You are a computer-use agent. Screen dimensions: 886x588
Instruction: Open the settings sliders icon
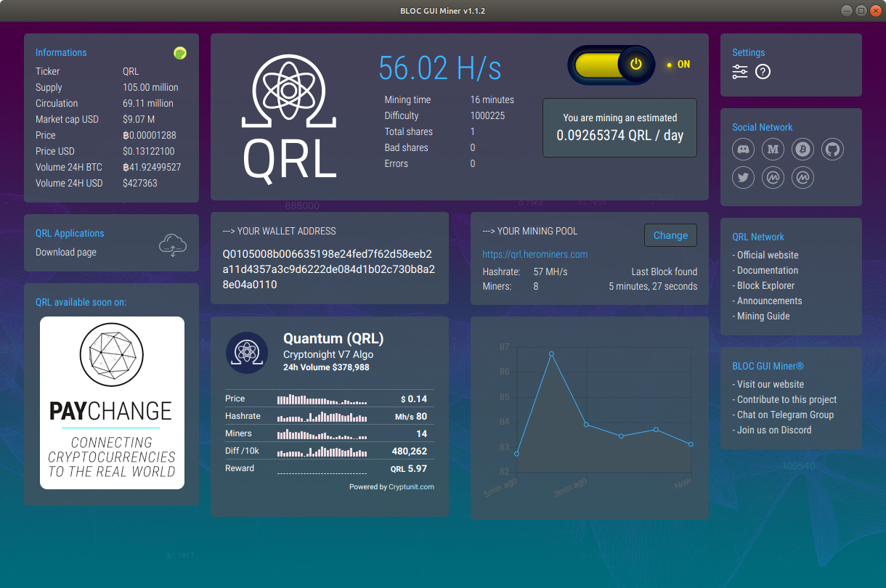coord(739,72)
